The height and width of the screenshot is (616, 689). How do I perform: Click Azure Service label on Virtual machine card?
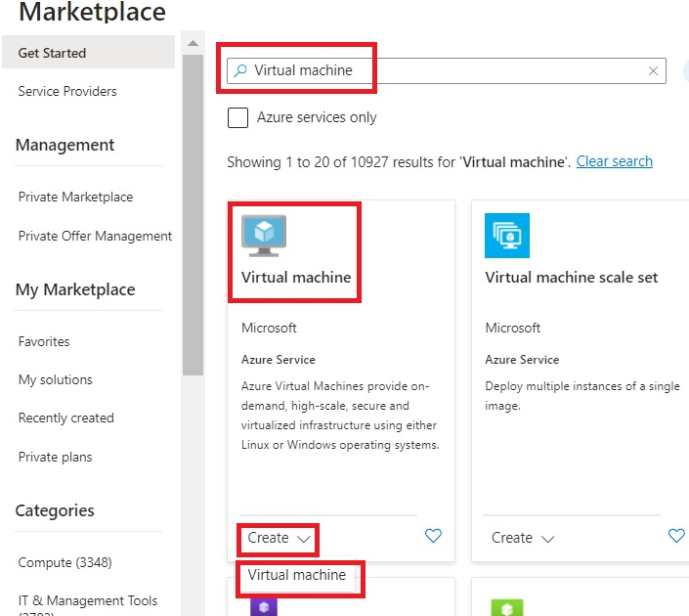tap(279, 360)
